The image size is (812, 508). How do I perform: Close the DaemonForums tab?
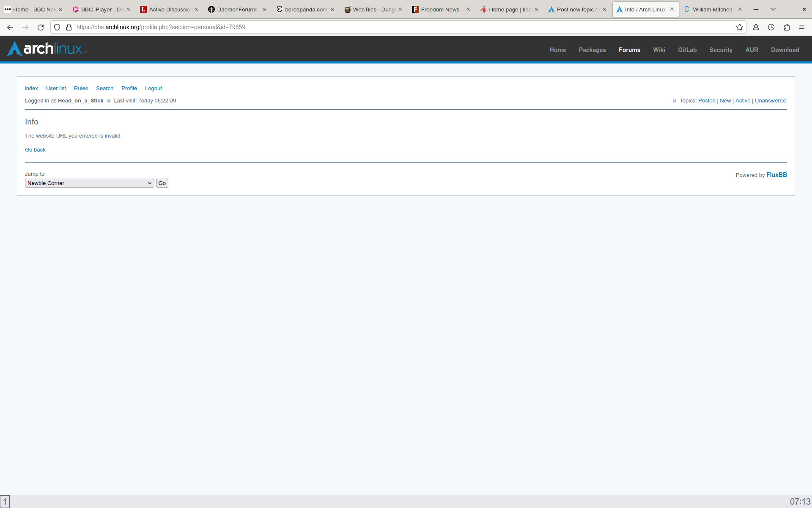click(264, 9)
